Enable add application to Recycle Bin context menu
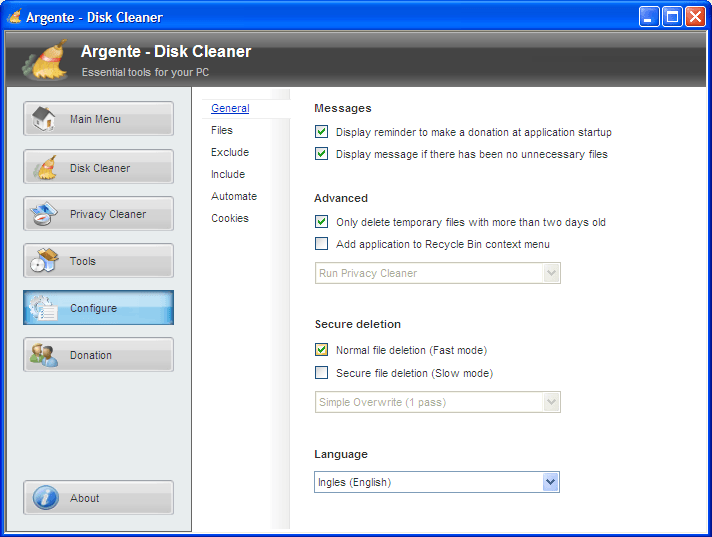712x537 pixels. [x=321, y=244]
